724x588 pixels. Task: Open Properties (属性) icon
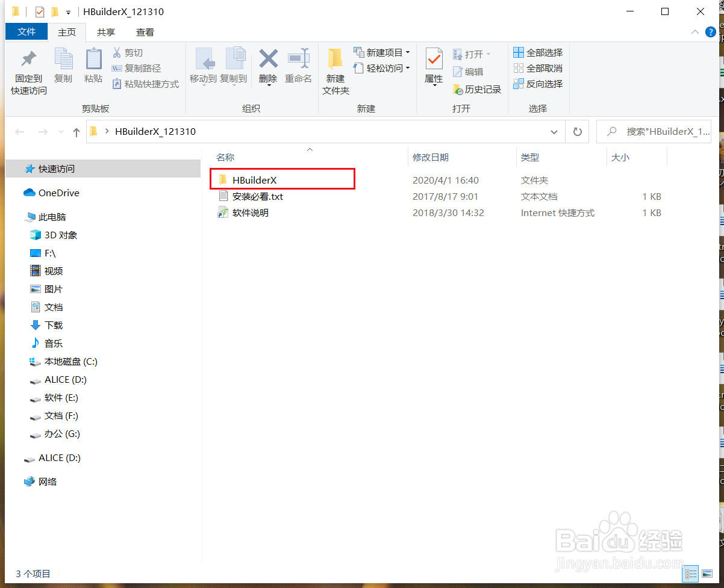point(434,59)
